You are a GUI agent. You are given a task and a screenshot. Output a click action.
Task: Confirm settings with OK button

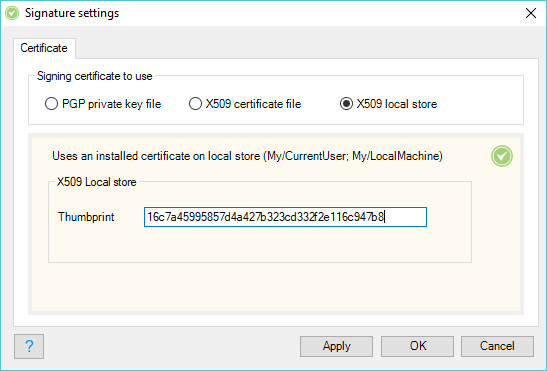[x=418, y=346]
